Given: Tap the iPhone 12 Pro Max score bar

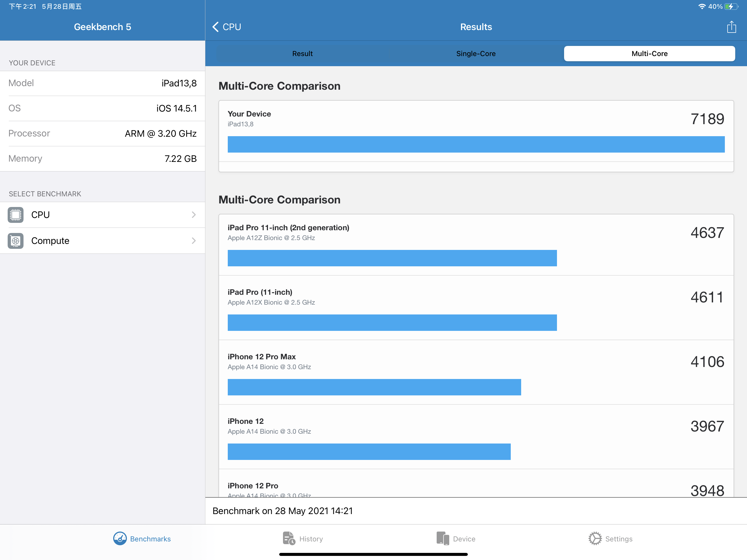Looking at the screenshot, I should click(374, 387).
